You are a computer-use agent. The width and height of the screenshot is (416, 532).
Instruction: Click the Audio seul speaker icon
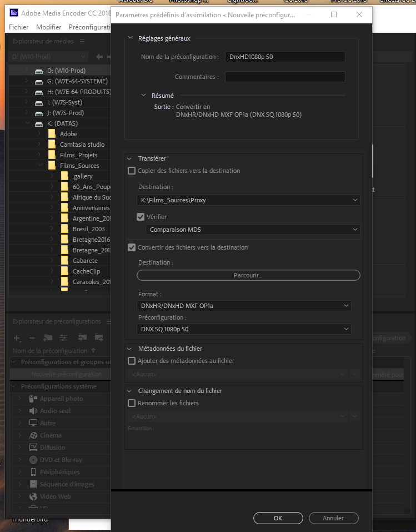pos(33,411)
